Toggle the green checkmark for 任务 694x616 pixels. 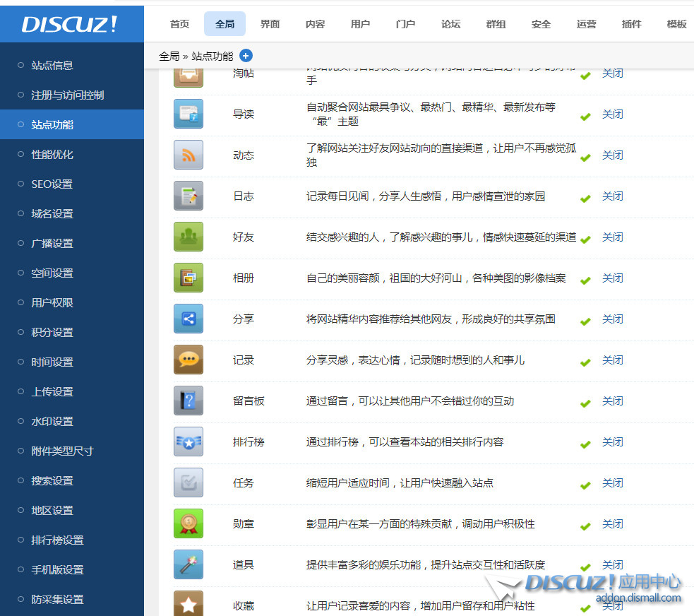coord(585,485)
